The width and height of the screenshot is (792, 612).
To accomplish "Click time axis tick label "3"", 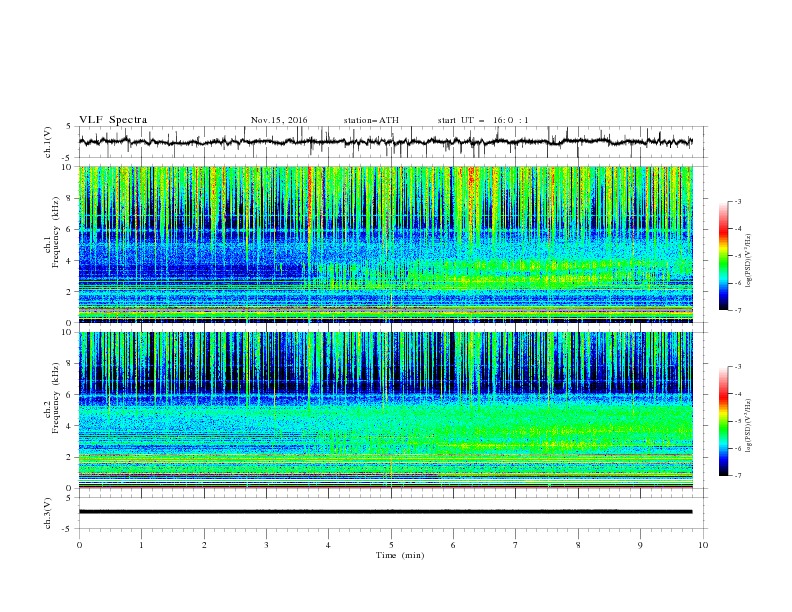I will point(266,545).
